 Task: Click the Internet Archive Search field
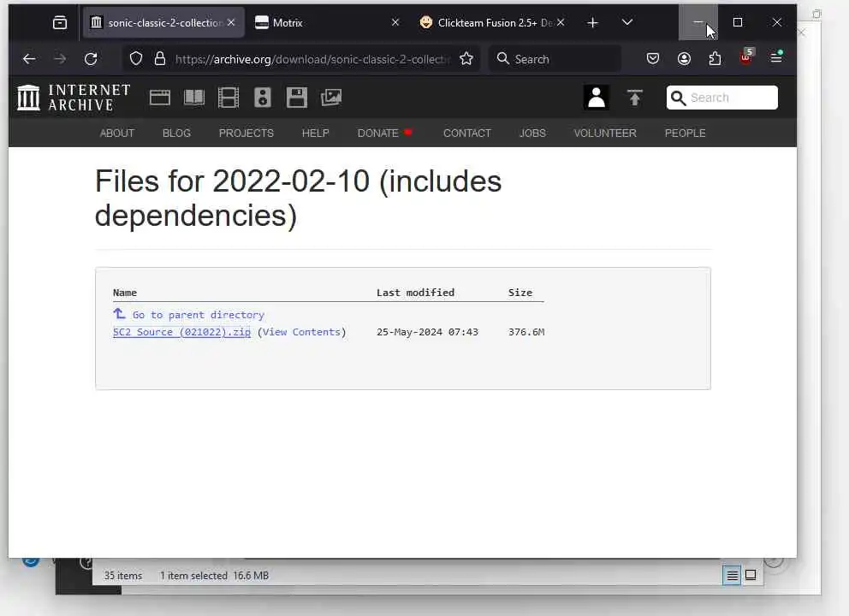pos(722,98)
